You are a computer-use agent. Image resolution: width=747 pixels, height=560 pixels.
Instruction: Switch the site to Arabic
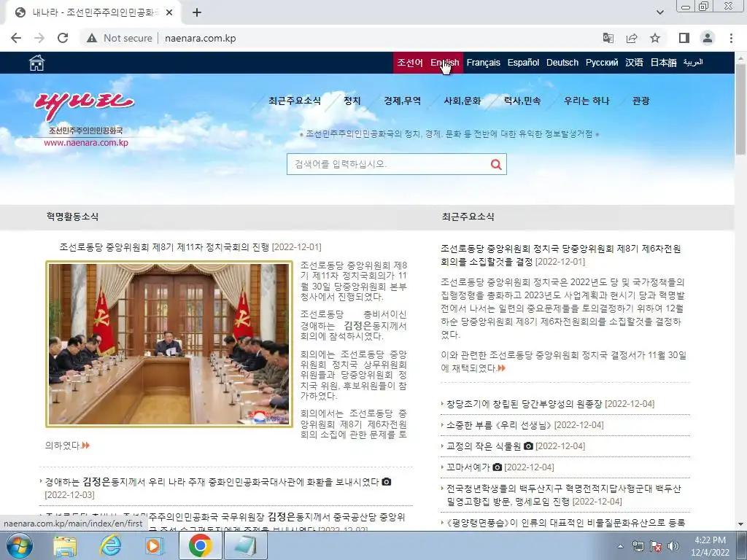(693, 63)
